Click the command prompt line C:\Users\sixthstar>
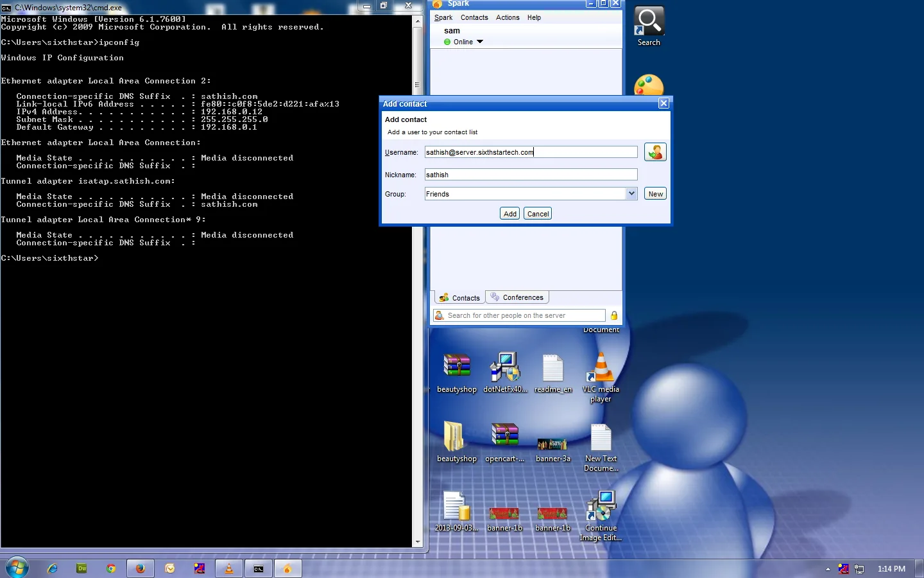Screen dimensions: 924x578 50,258
